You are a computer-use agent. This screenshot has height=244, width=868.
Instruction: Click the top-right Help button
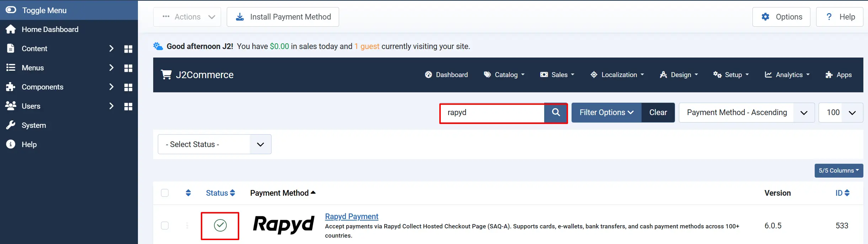click(840, 17)
